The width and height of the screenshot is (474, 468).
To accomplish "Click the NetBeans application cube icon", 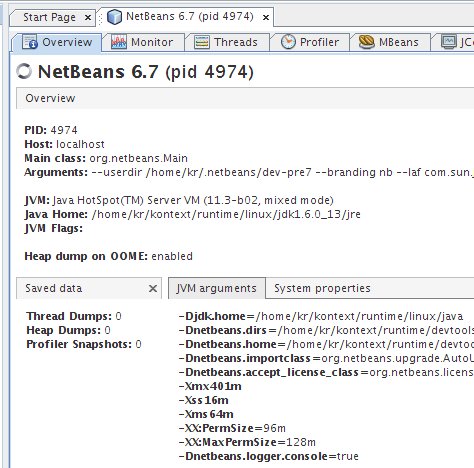I will (114, 17).
